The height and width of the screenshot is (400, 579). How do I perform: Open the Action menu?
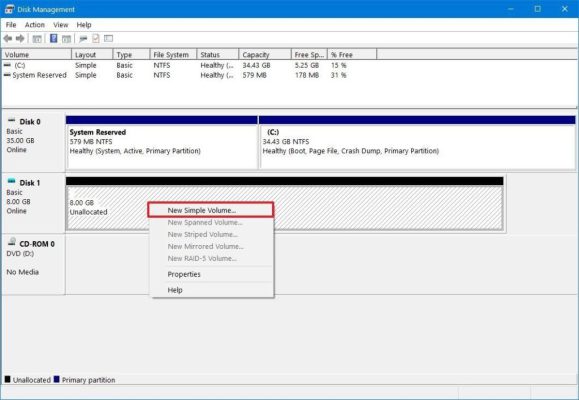(35, 25)
